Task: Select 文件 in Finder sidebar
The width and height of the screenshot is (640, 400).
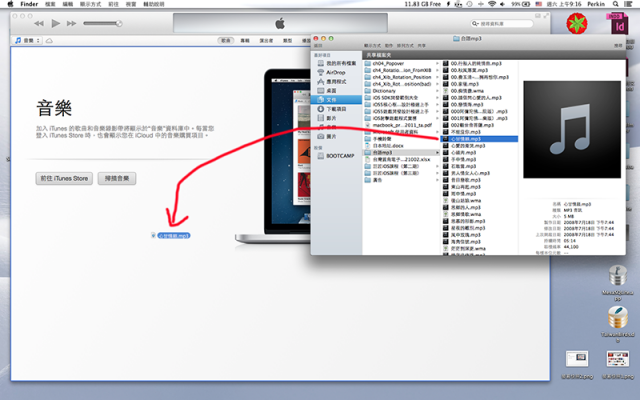Action: pyautogui.click(x=336, y=100)
